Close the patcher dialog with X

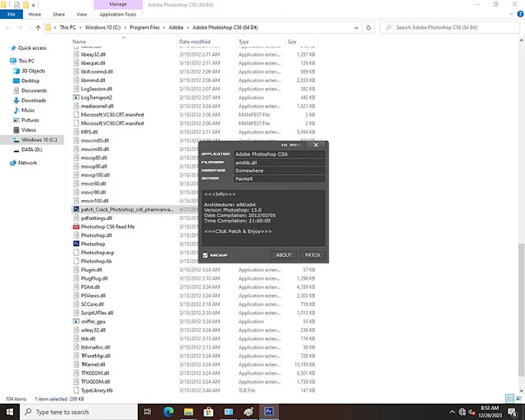tap(316, 144)
